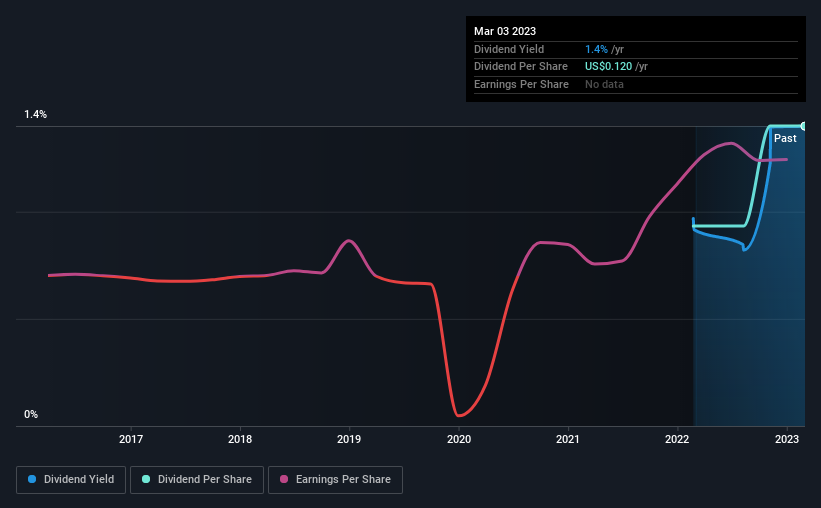Click the Mar 03 2023 tooltip date

coord(505,31)
